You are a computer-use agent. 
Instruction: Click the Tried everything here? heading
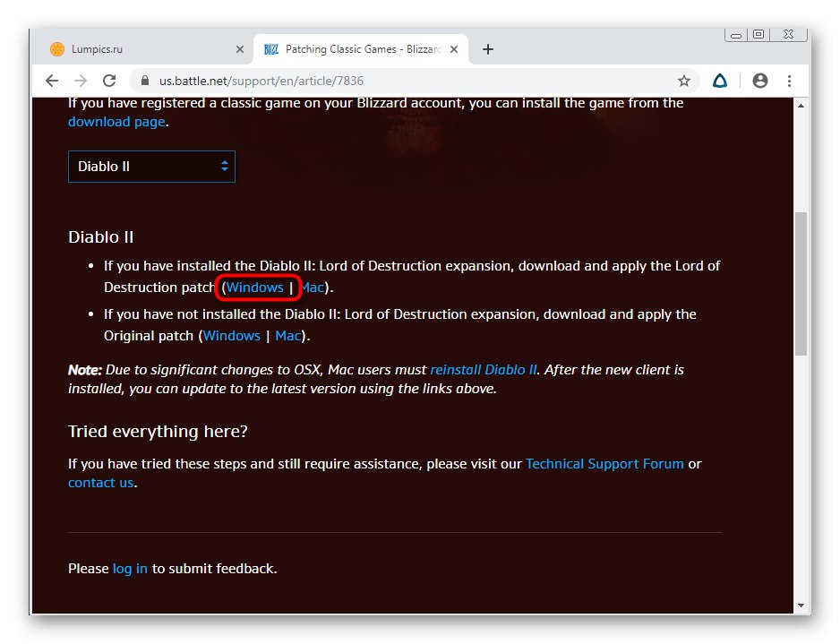pyautogui.click(x=158, y=432)
